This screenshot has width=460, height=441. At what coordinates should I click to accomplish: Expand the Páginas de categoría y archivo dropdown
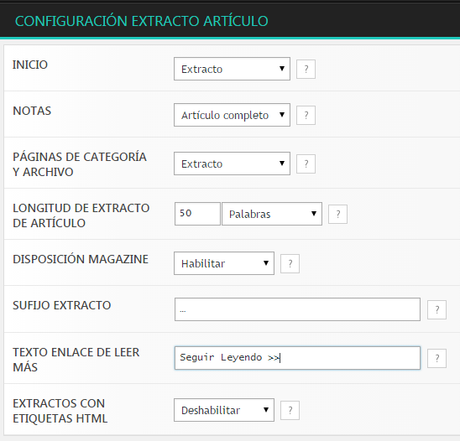232,164
